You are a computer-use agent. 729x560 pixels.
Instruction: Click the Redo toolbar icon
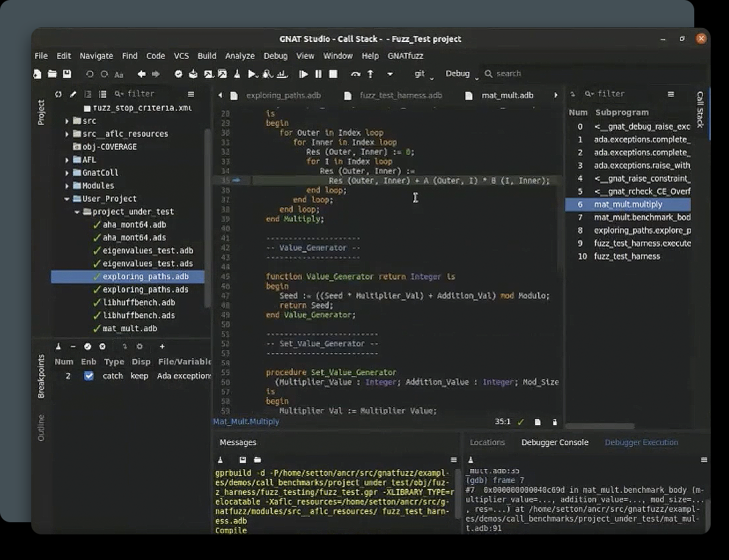[104, 74]
